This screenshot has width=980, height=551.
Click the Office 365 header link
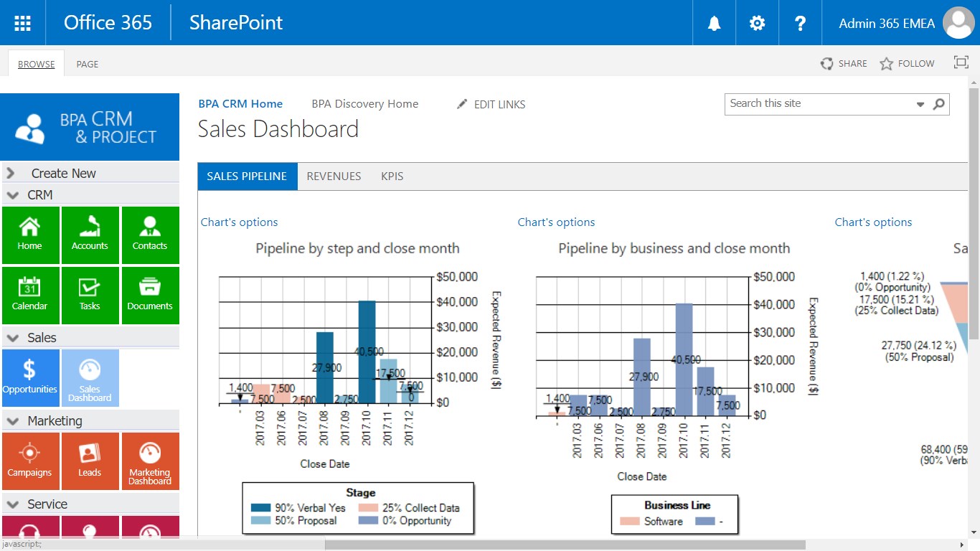click(108, 23)
